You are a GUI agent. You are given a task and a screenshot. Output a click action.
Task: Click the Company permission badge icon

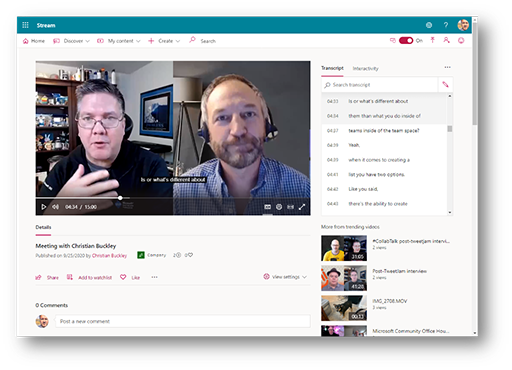coord(141,255)
